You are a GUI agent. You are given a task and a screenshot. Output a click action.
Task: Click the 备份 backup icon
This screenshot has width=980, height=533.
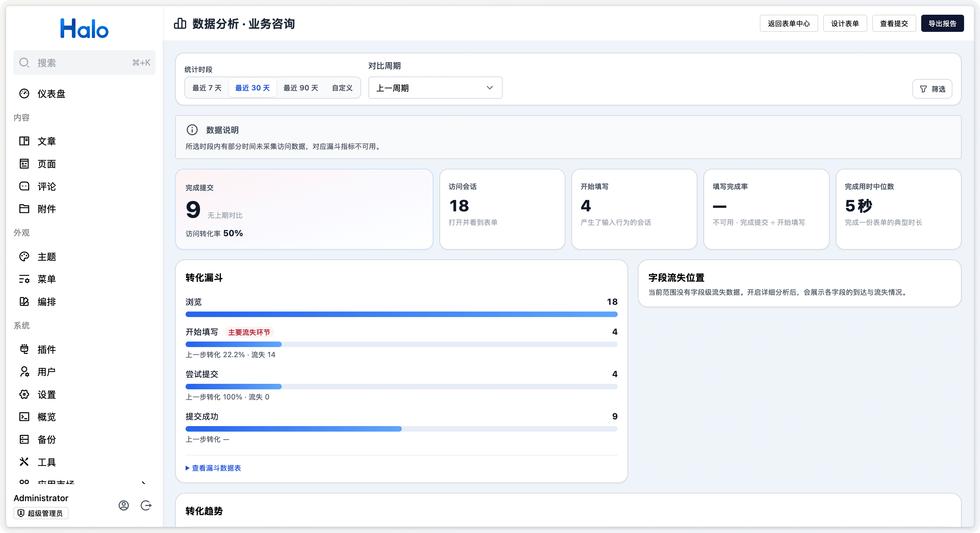pyautogui.click(x=24, y=439)
